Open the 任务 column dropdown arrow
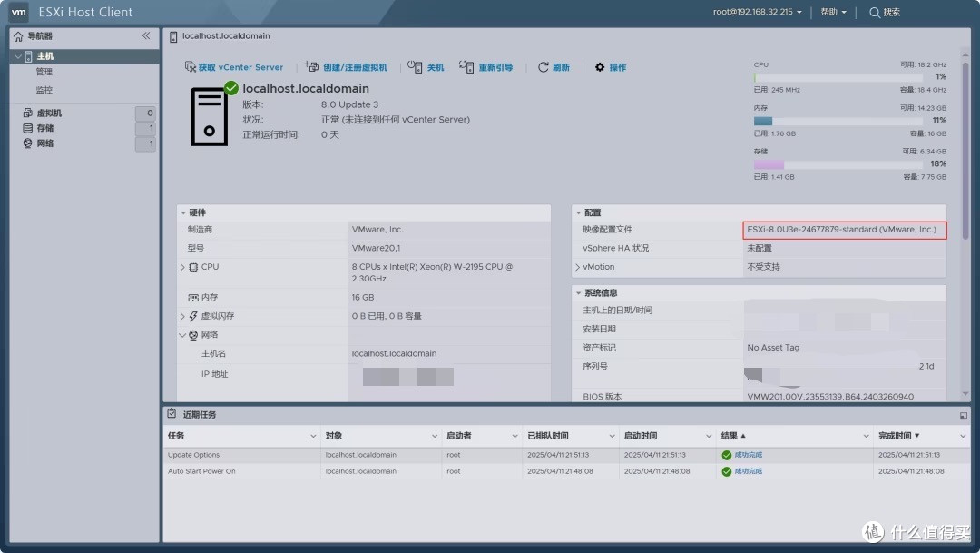980x553 pixels. click(313, 436)
